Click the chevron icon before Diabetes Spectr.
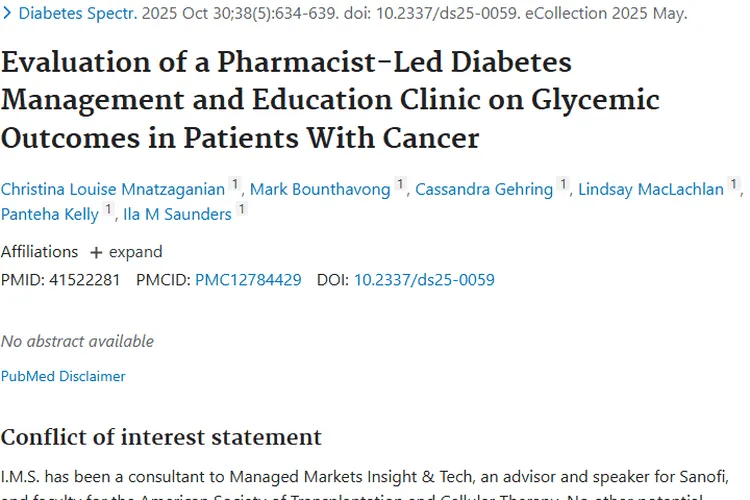Image resolution: width=750 pixels, height=500 pixels. (x=7, y=14)
